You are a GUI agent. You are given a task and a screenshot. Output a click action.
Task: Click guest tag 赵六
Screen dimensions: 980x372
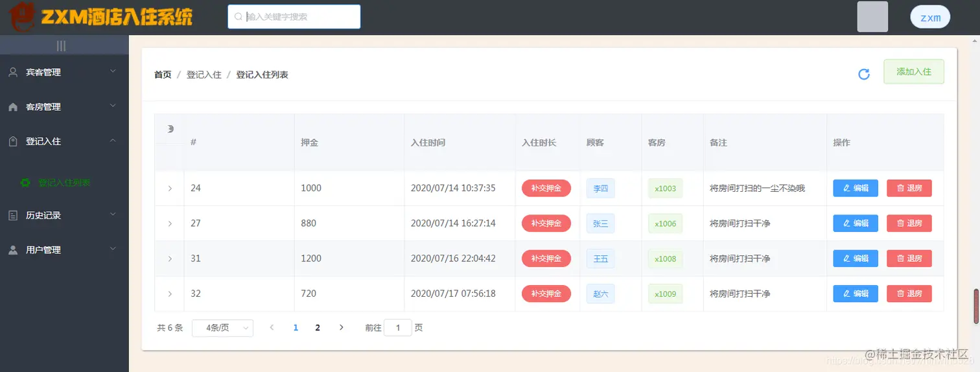[601, 294]
